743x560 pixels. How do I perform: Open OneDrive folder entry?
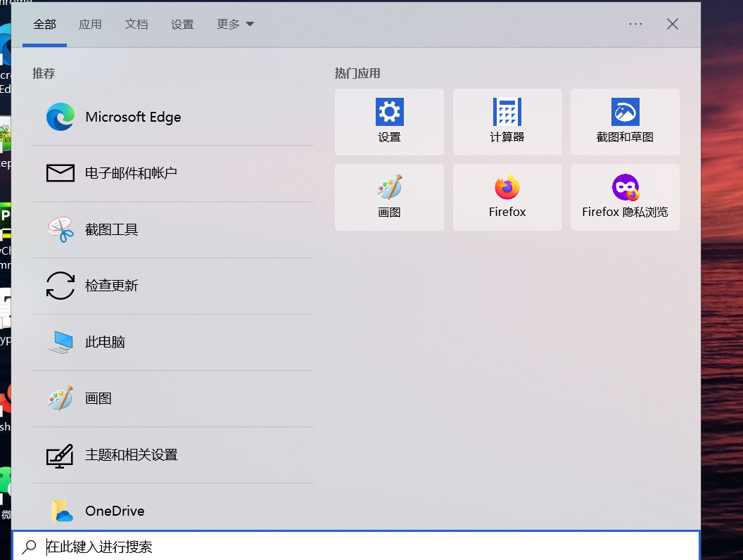(114, 511)
